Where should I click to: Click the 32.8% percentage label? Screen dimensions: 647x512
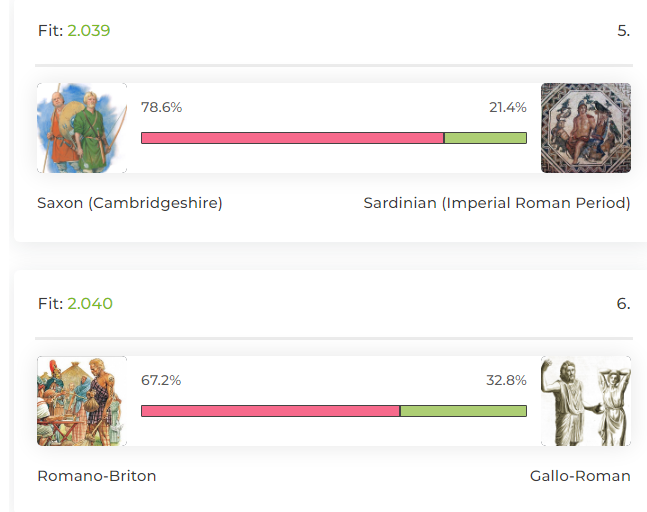(506, 380)
